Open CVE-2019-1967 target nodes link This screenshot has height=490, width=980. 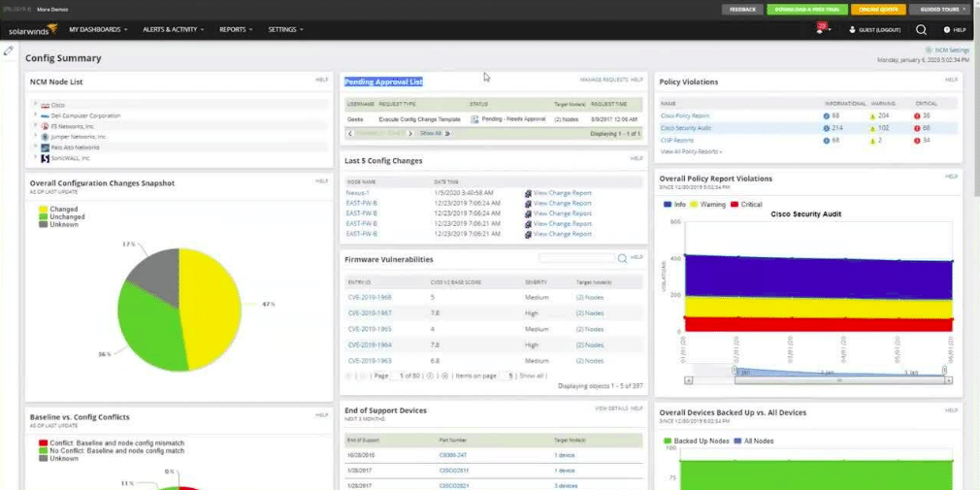(x=589, y=313)
